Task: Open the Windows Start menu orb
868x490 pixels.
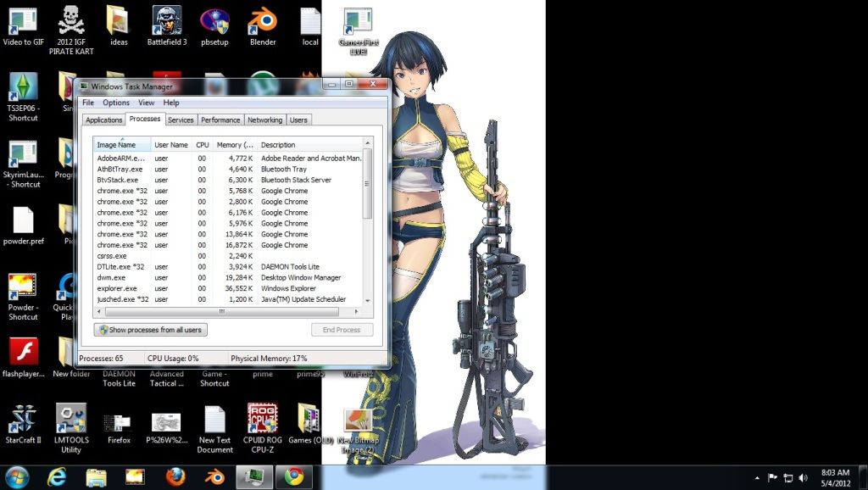Action: pyautogui.click(x=17, y=476)
